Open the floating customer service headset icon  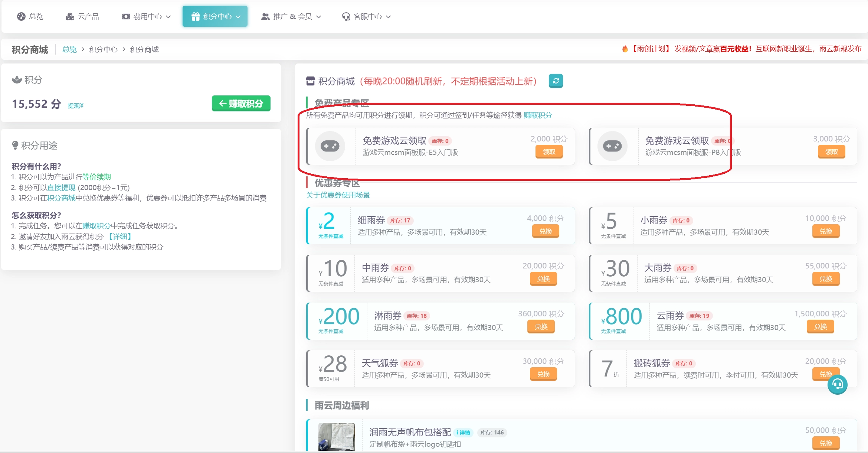coord(837,384)
